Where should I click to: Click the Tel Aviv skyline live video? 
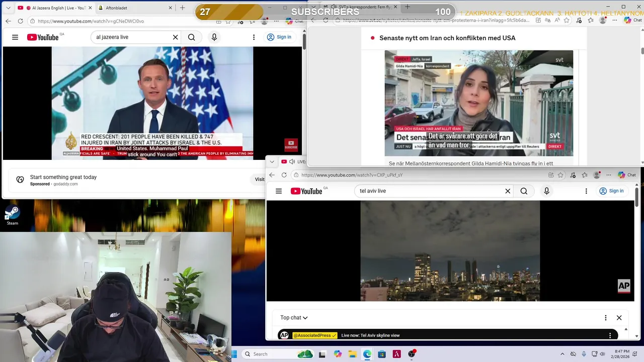pos(450,251)
